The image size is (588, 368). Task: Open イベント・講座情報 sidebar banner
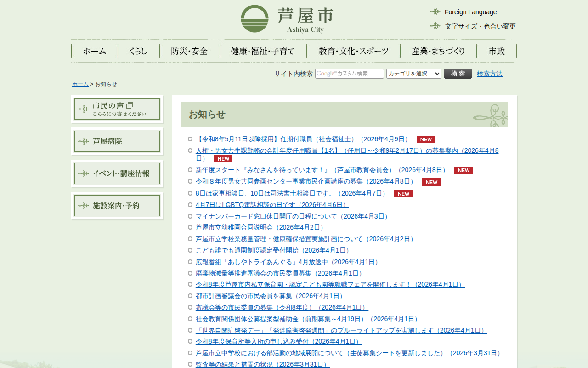tap(117, 173)
